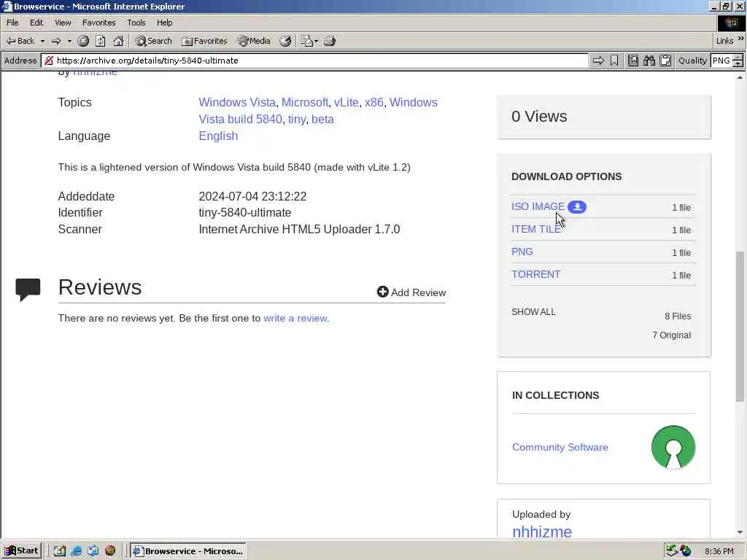
Task: Click the Quality PNG field
Action: [x=721, y=61]
